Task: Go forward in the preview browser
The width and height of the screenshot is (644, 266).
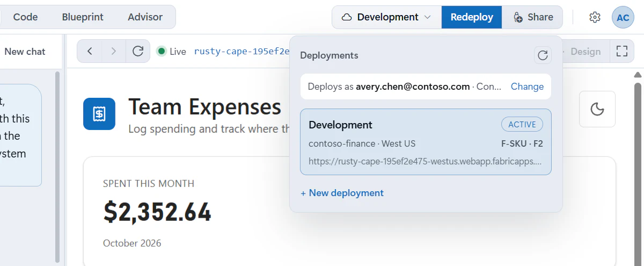Action: click(x=113, y=51)
